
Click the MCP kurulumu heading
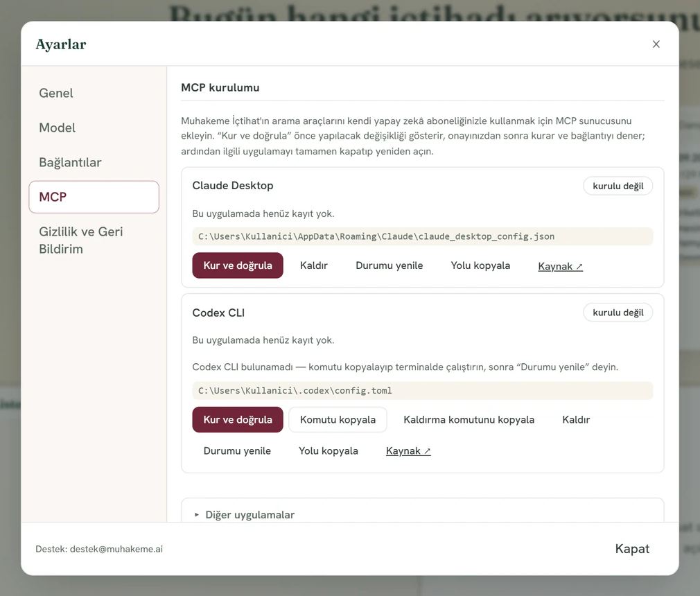(220, 87)
